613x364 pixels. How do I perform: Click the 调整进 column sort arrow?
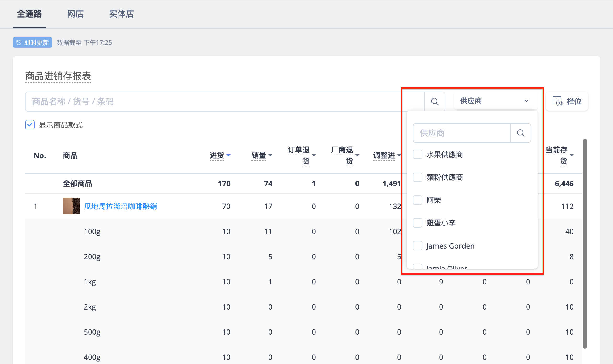(x=399, y=155)
